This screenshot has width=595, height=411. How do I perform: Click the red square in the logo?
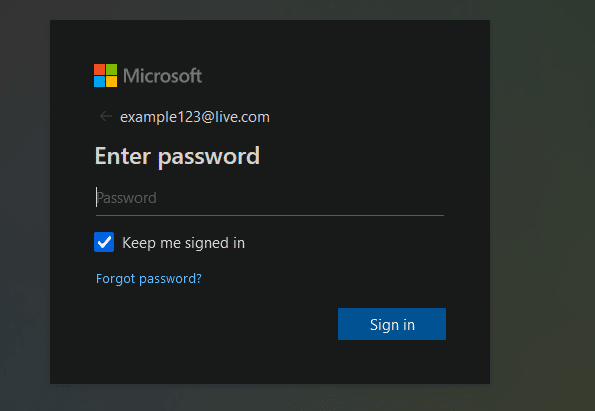click(x=99, y=69)
